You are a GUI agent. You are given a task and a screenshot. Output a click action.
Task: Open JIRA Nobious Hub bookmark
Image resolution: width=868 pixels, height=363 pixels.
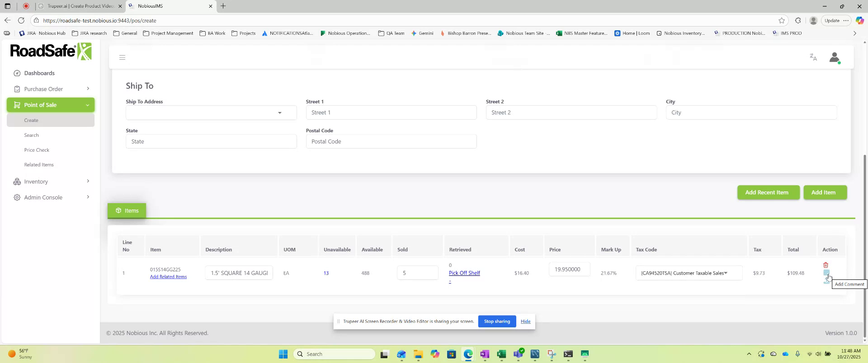(42, 33)
